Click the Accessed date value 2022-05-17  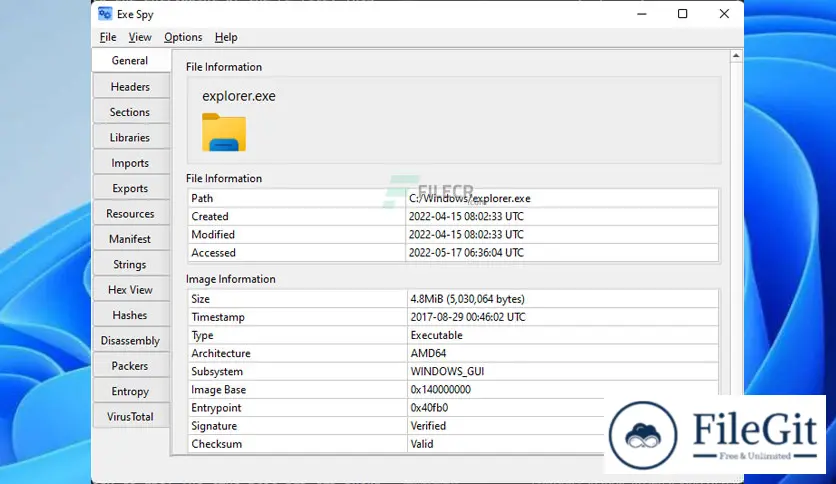(x=466, y=253)
